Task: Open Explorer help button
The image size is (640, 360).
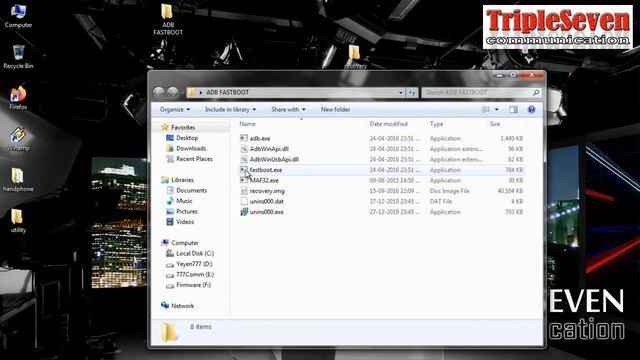Action: pyautogui.click(x=531, y=109)
